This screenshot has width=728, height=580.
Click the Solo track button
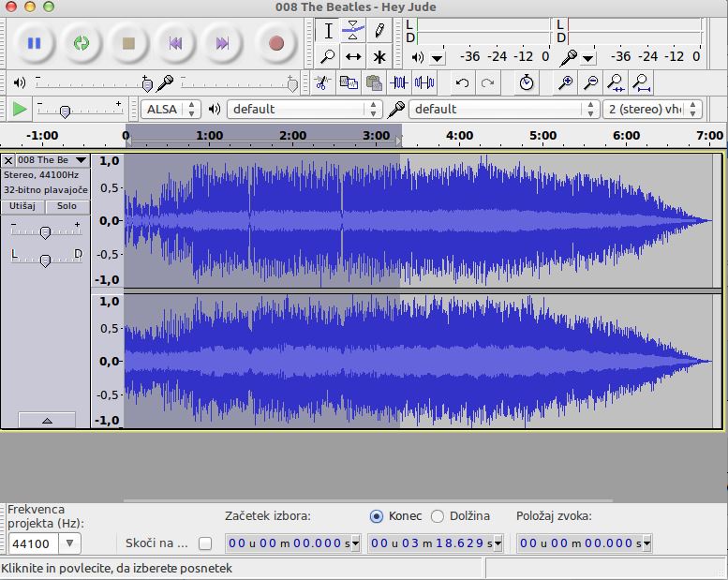(x=67, y=206)
